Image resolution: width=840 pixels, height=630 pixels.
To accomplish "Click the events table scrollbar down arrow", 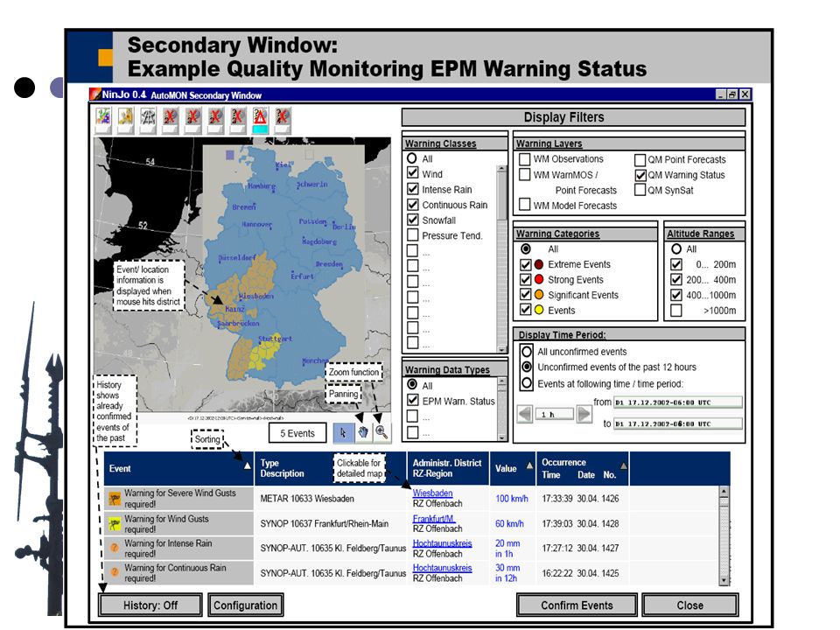I will 724,579.
